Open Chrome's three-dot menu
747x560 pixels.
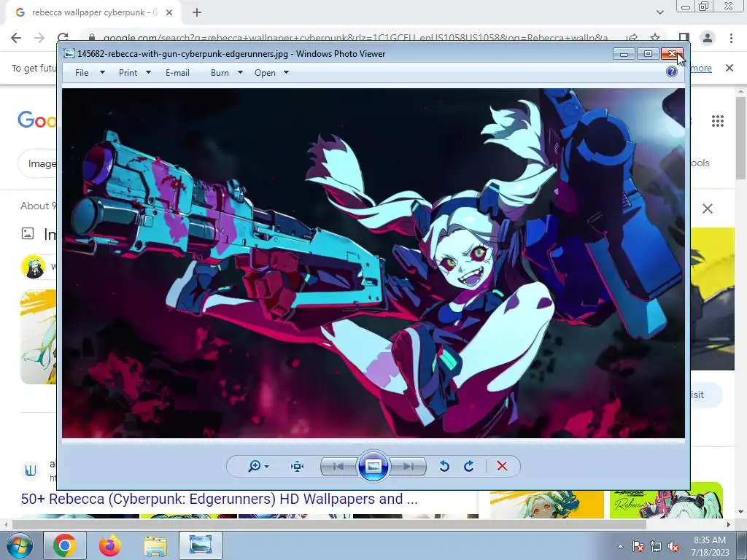pos(731,38)
